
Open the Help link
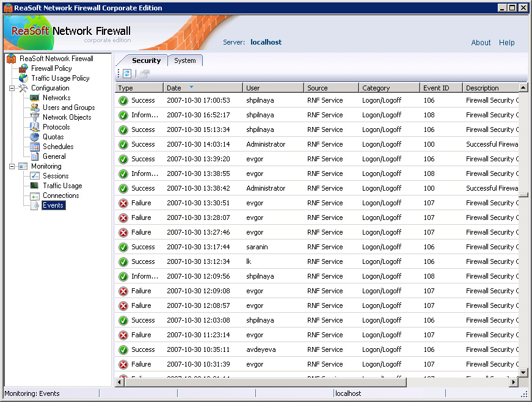[x=506, y=42]
